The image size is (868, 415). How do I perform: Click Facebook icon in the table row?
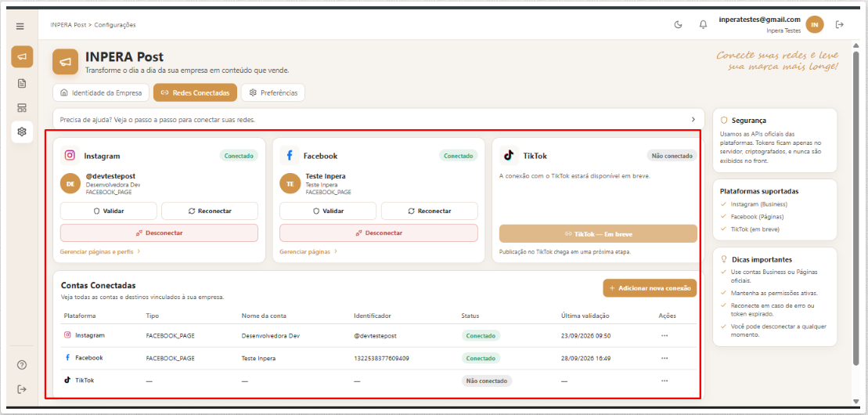coord(67,357)
